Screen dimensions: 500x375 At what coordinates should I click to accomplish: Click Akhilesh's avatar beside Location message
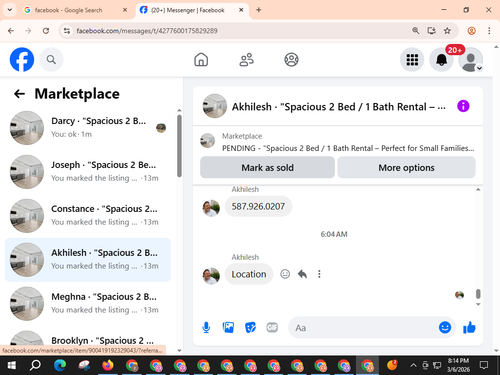[x=211, y=276]
